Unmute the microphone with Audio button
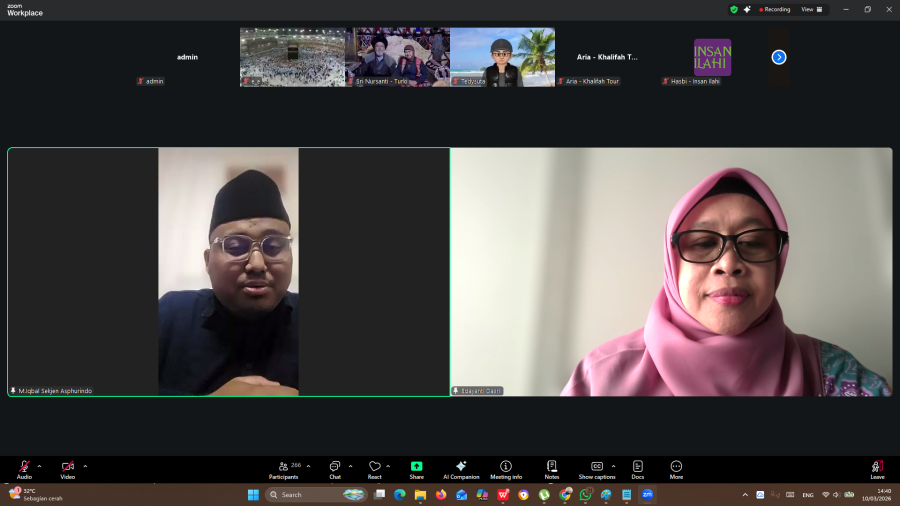 (x=24, y=467)
